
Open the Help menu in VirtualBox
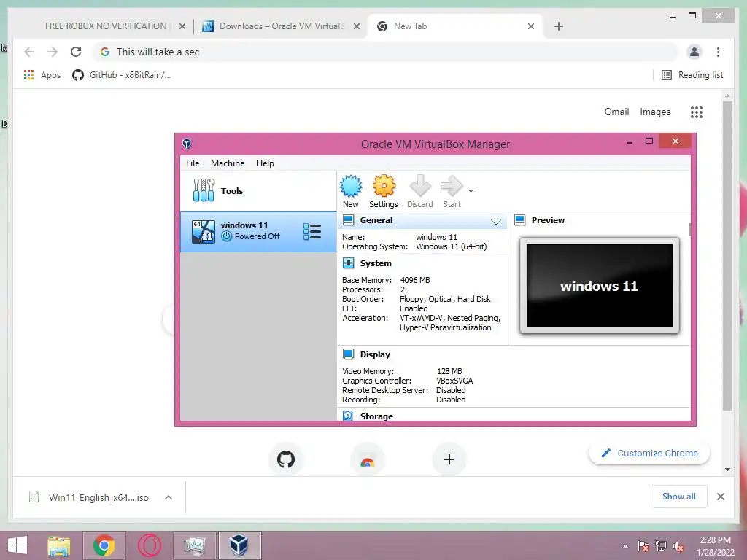tap(265, 163)
